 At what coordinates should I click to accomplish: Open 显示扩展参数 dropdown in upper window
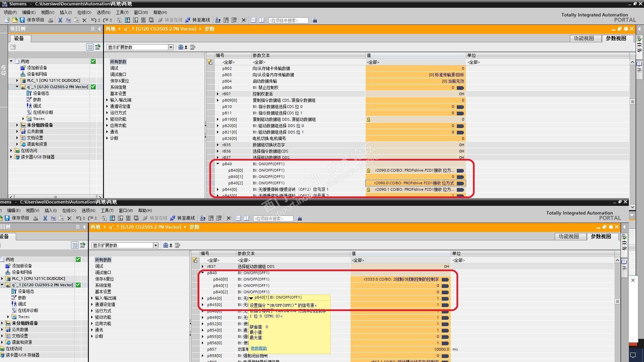171,47
